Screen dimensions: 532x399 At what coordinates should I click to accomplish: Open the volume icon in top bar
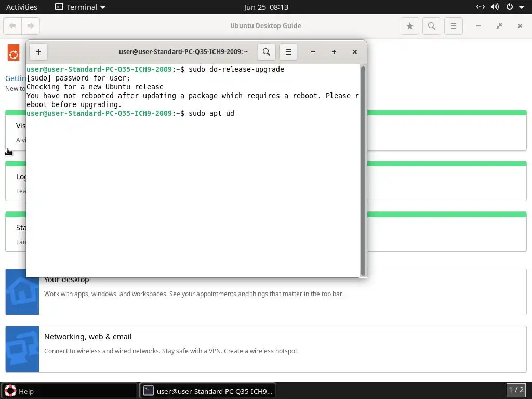[495, 7]
